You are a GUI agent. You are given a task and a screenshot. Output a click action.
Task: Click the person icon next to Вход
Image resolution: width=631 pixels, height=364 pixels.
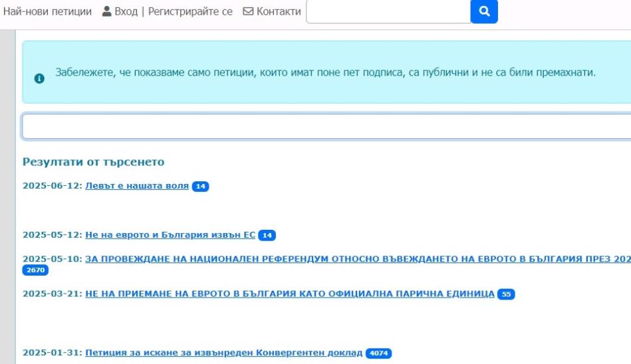coord(106,11)
